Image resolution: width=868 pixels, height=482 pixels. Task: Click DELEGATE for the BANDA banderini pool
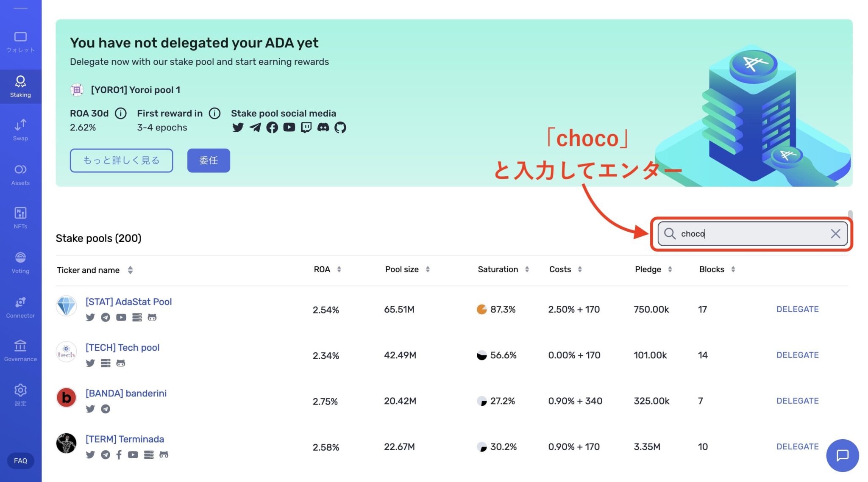(797, 400)
